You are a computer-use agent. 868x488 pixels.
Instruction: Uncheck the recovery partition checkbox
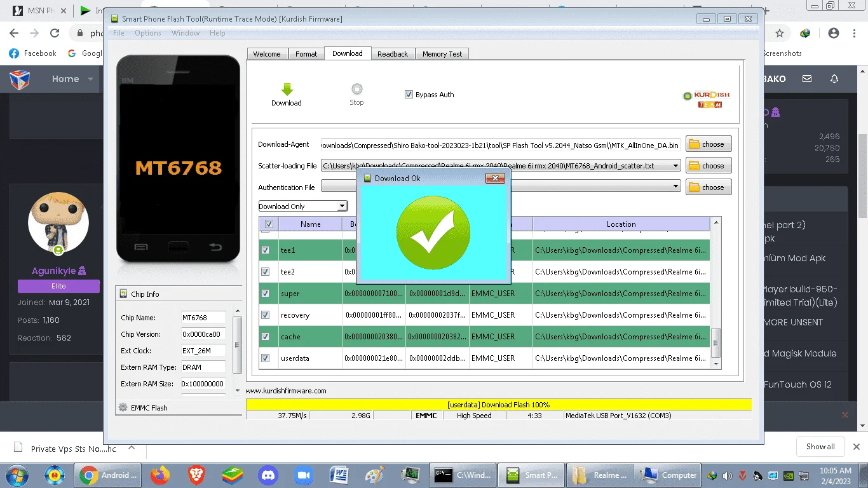[x=266, y=315]
